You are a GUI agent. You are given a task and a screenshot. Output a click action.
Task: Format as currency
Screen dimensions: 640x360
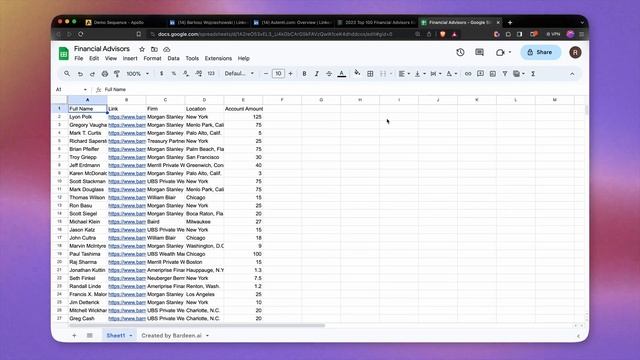(162, 74)
